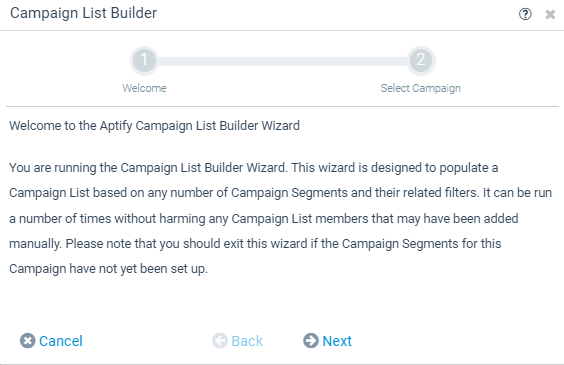Click the left arrow icon beside Back

[220, 341]
